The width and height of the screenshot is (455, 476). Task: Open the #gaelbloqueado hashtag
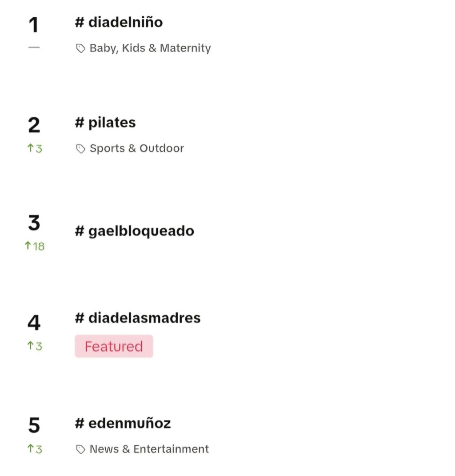pos(135,231)
